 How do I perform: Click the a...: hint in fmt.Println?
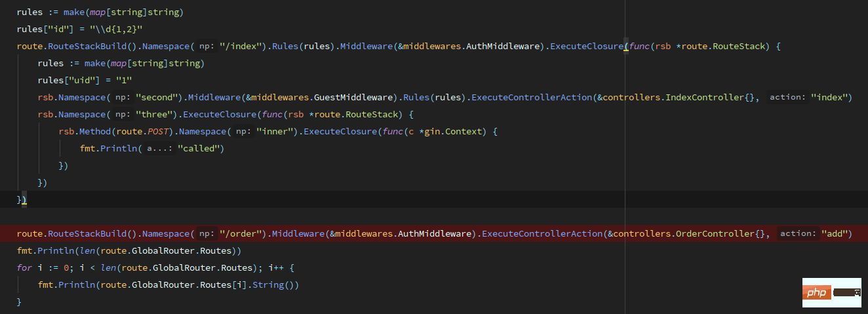(159, 149)
